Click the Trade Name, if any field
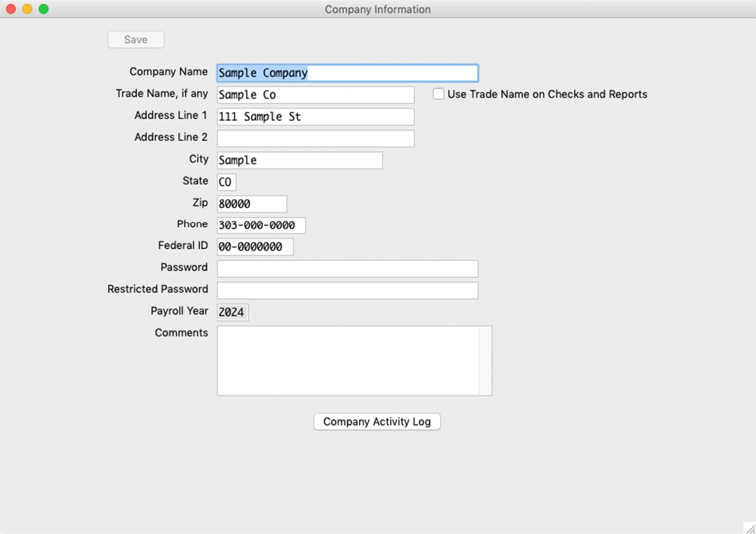 pos(315,95)
